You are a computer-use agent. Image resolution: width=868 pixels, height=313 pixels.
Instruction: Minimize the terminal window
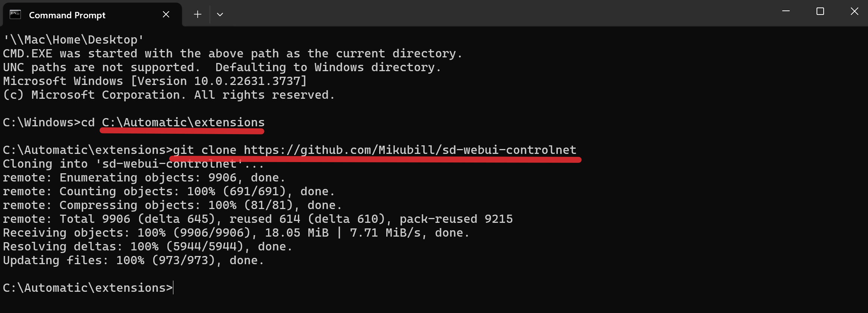[786, 12]
